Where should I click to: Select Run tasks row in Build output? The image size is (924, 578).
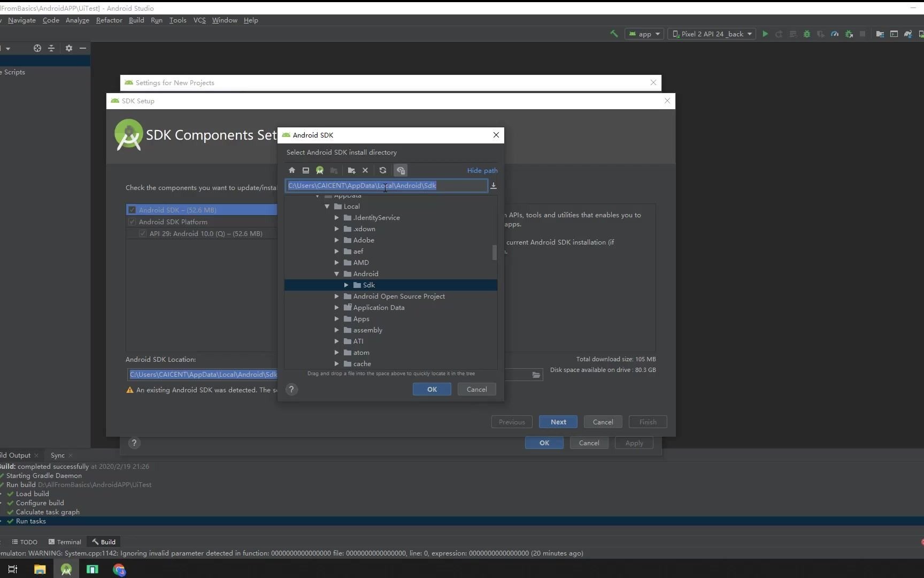[462, 521]
